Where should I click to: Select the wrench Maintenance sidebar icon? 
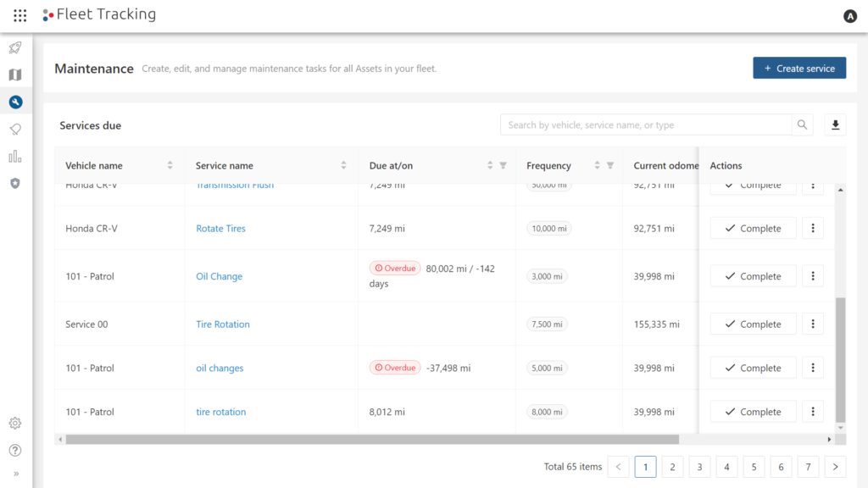tap(14, 101)
